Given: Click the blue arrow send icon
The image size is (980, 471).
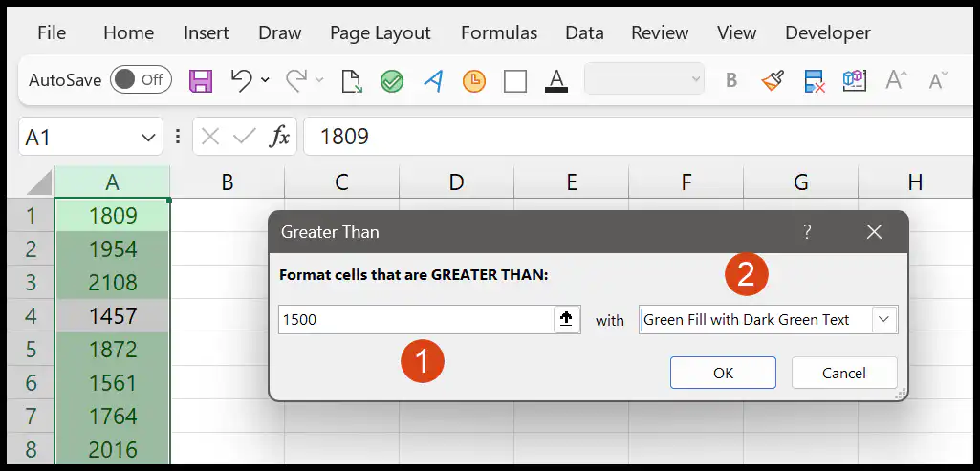Looking at the screenshot, I should 433,80.
